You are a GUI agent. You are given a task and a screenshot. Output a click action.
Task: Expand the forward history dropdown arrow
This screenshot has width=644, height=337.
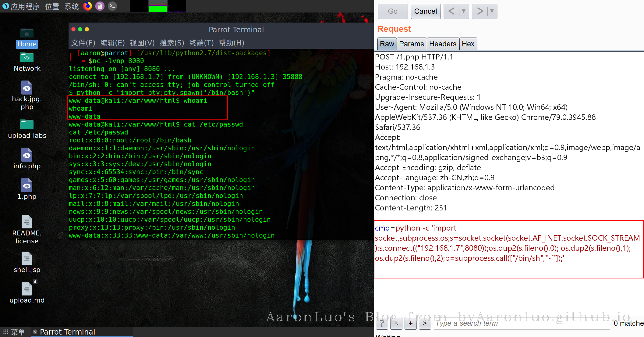pos(492,11)
